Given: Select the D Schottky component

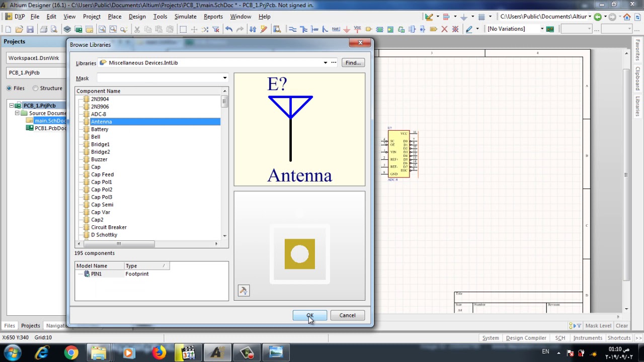Looking at the screenshot, I should 104,235.
